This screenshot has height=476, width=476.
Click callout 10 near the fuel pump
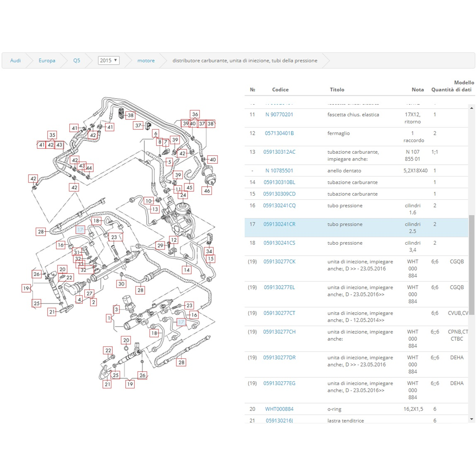pyautogui.click(x=149, y=201)
